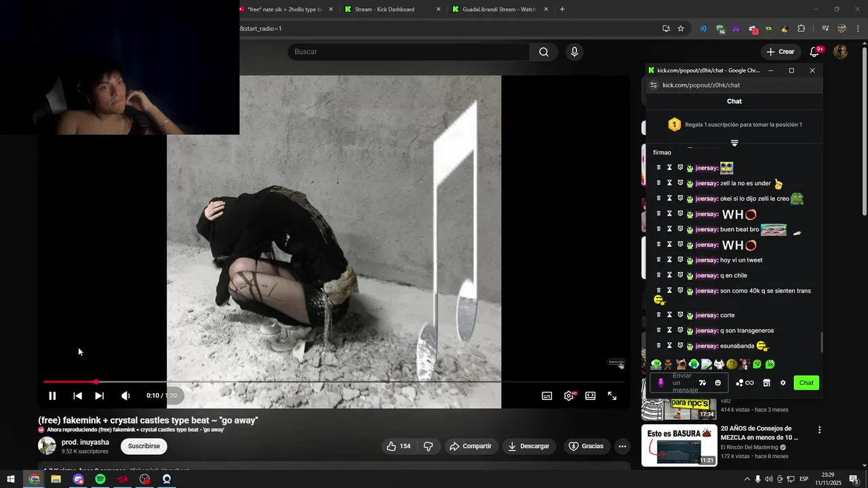Open the extension with the 16 badge
The width and height of the screenshot is (868, 488).
click(720, 28)
